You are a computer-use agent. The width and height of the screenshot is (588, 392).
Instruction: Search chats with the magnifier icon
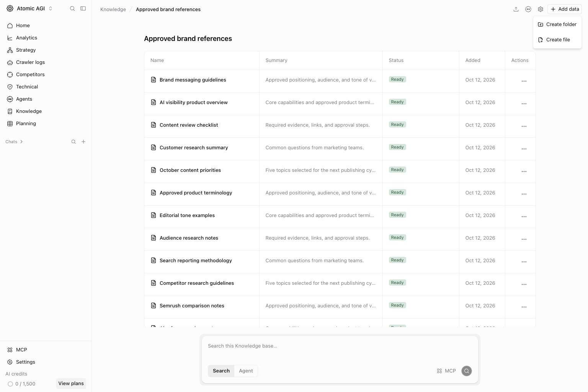pos(73,142)
